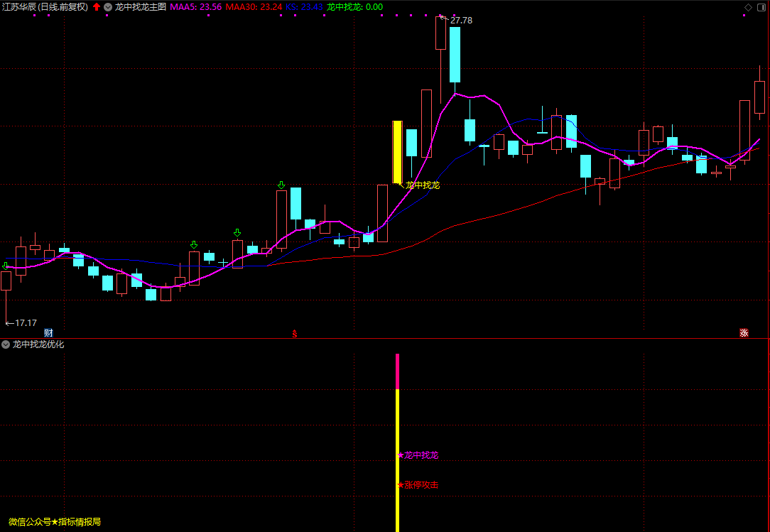Click the 17.17 low price label

26,322
